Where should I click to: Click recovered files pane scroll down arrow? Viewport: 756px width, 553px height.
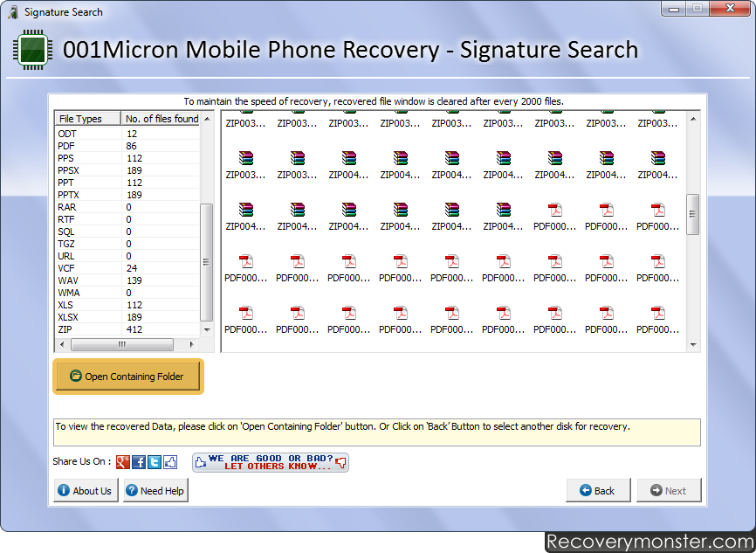(693, 344)
